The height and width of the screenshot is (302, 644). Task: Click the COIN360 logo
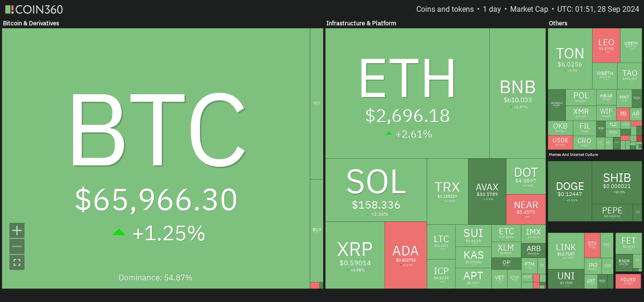(x=33, y=9)
